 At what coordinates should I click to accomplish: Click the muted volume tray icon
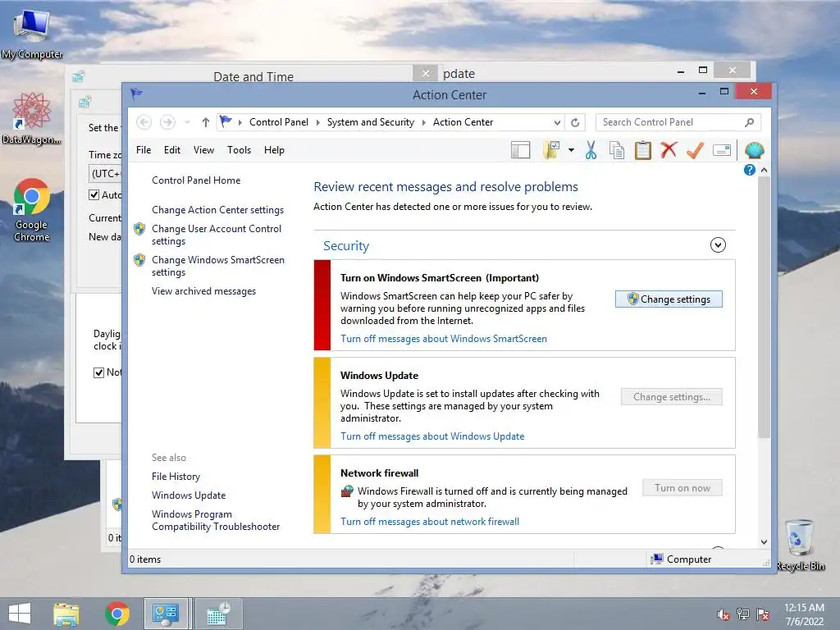(x=724, y=614)
